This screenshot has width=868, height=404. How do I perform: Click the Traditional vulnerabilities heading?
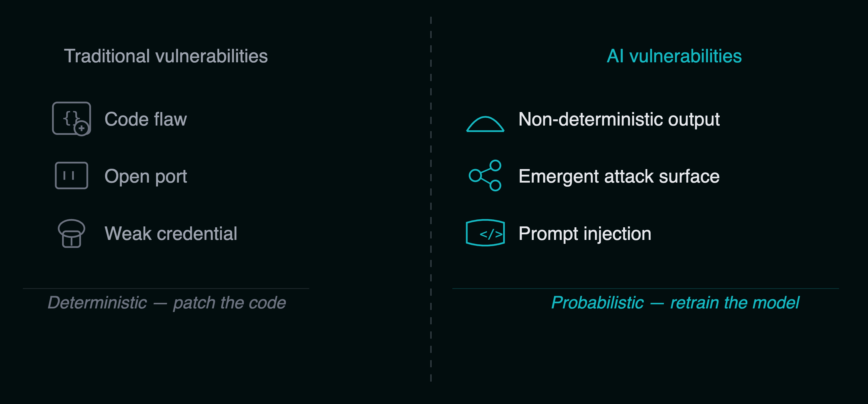(166, 56)
